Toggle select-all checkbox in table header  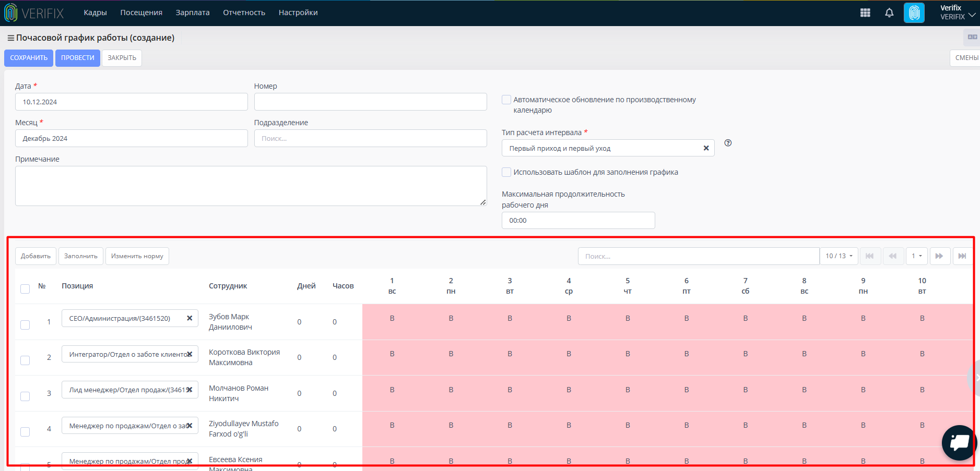pos(25,289)
